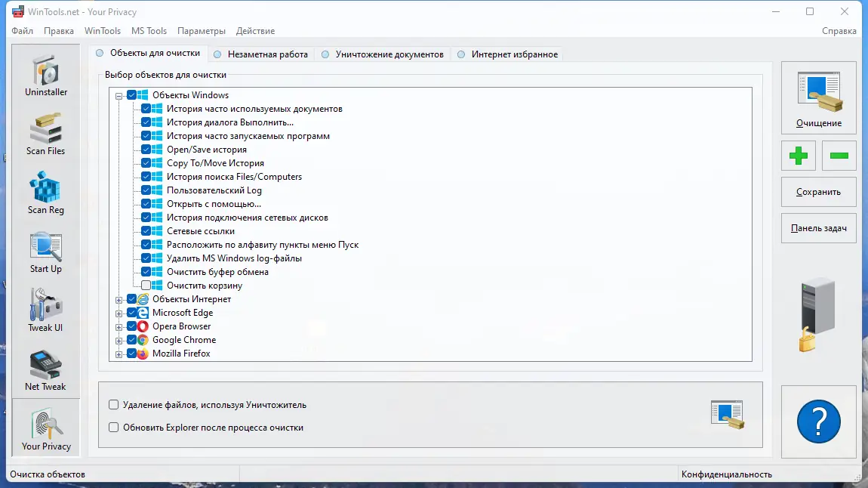The width and height of the screenshot is (868, 488).
Task: Click the Microsoft Edge logo icon
Action: (x=143, y=313)
